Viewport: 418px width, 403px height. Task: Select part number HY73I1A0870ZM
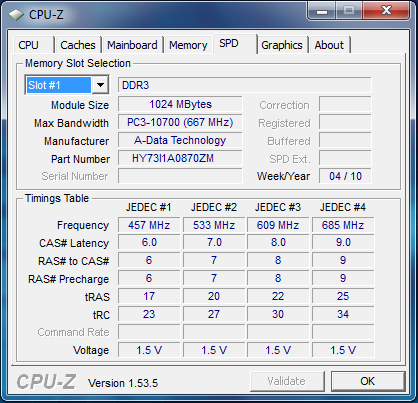(180, 158)
